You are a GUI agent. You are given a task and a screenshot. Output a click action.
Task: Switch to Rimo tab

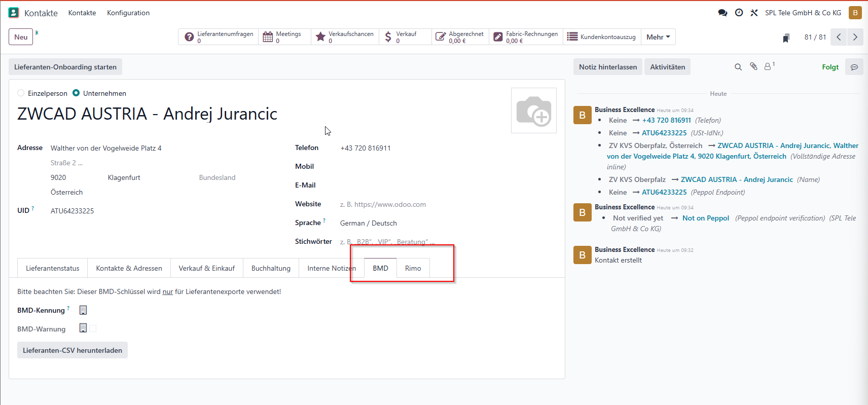coord(413,268)
